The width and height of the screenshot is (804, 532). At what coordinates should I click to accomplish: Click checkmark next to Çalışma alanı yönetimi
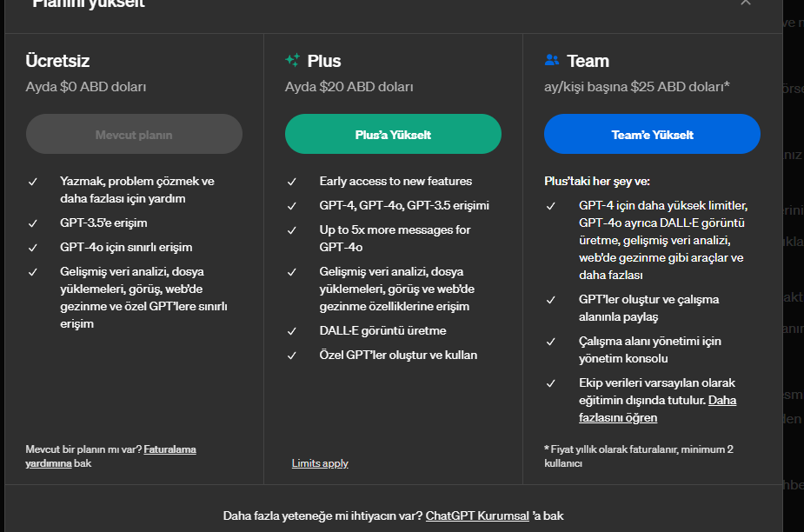point(551,342)
